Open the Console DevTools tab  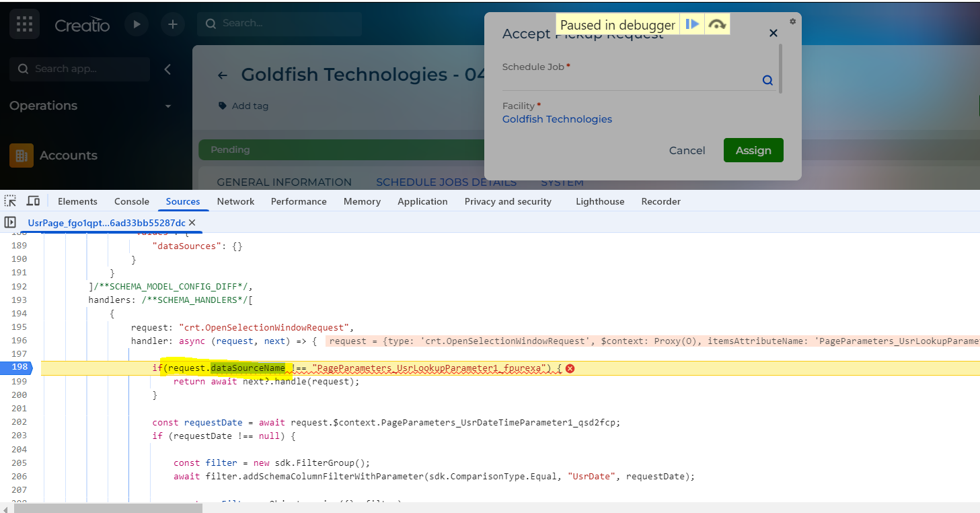click(x=132, y=201)
